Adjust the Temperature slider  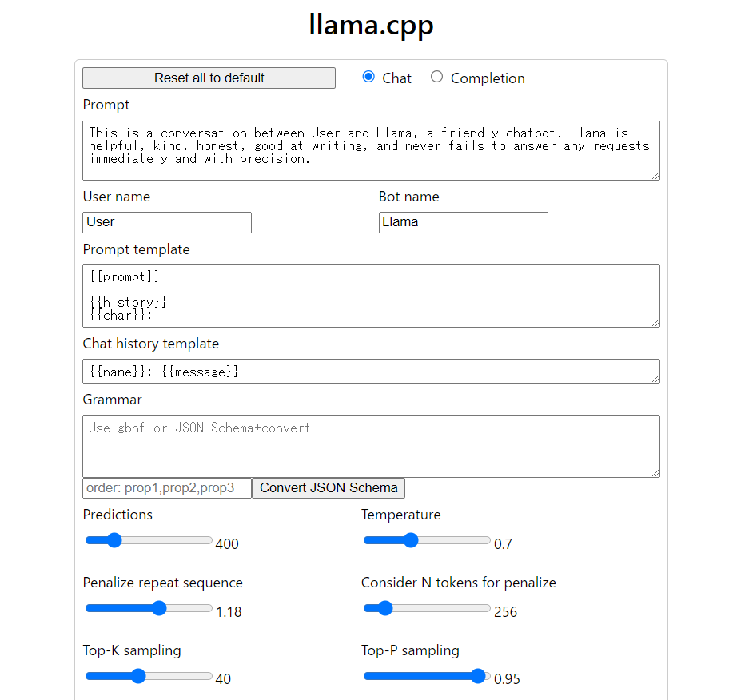[x=412, y=540]
